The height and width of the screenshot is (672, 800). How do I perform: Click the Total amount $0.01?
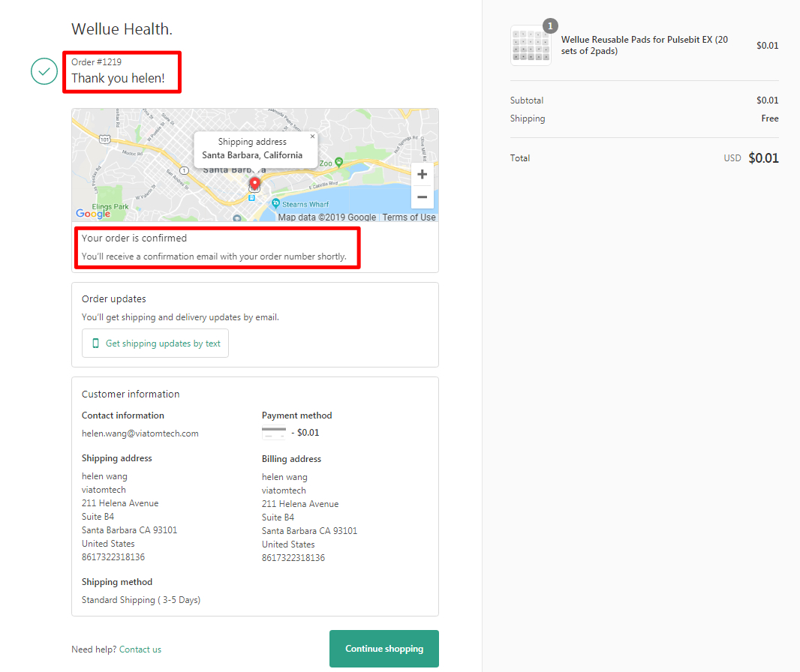763,158
